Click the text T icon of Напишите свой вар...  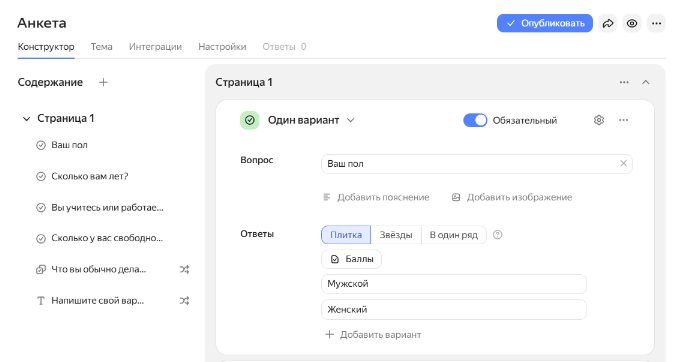(x=41, y=301)
